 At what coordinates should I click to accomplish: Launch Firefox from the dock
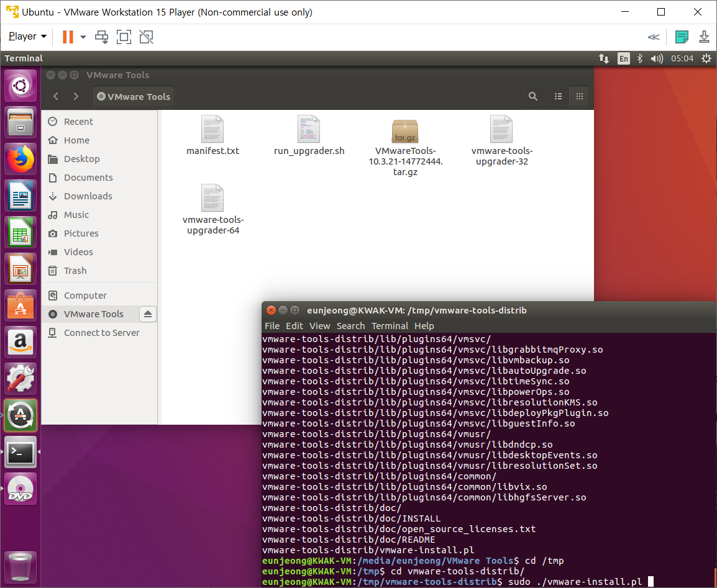point(21,159)
